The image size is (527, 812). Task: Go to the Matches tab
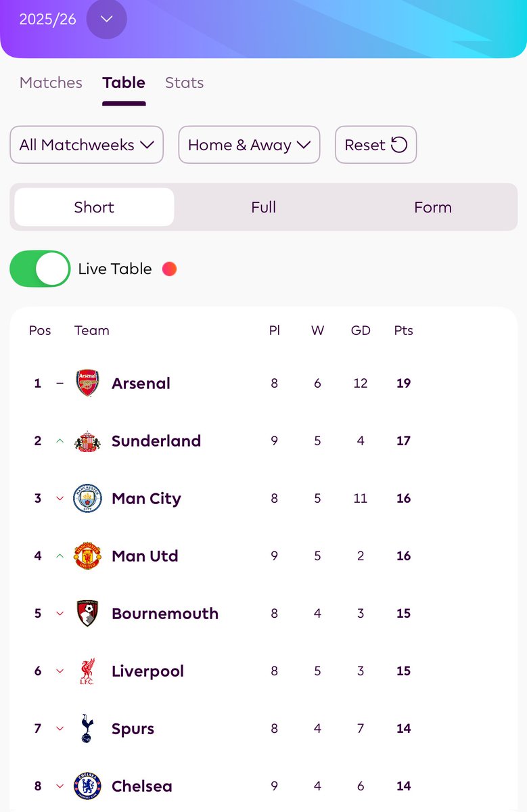point(51,83)
